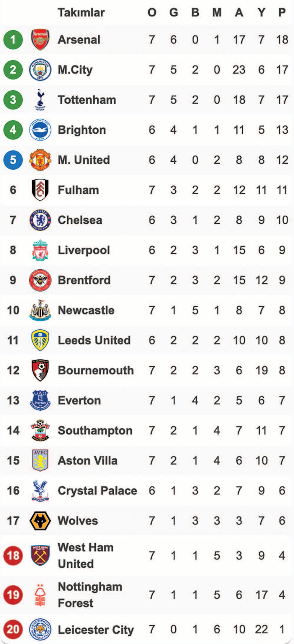Image resolution: width=294 pixels, height=644 pixels.
Task: Click the red rank 20 badge
Action: (13, 630)
